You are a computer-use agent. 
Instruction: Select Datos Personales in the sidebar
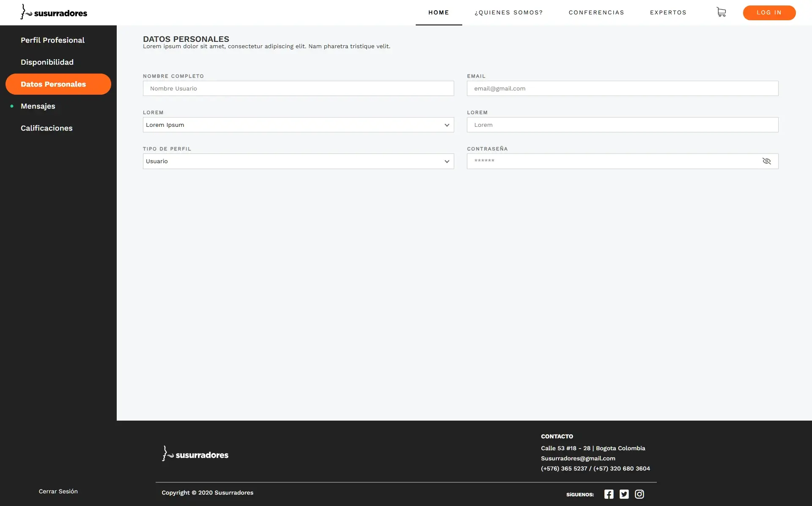(x=58, y=84)
